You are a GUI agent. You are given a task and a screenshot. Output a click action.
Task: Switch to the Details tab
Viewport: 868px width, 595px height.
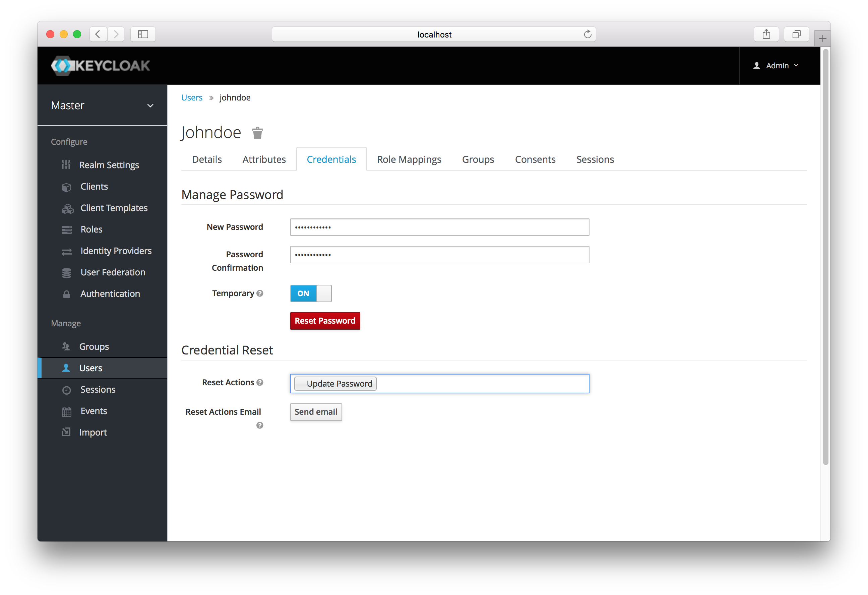coord(206,158)
